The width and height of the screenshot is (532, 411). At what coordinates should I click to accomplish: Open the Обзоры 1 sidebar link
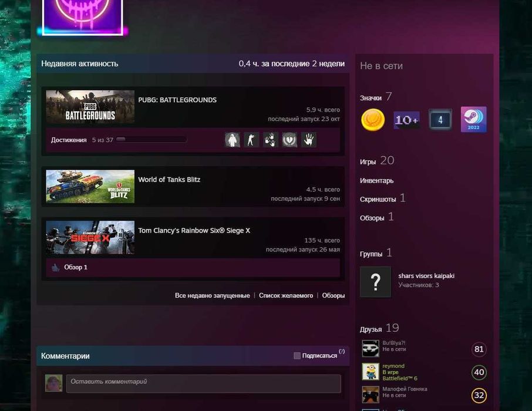point(376,217)
